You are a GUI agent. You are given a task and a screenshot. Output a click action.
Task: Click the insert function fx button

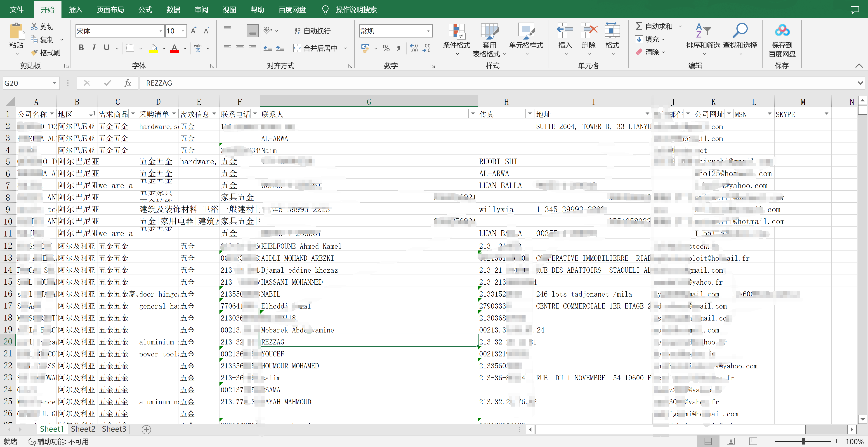[x=128, y=83]
